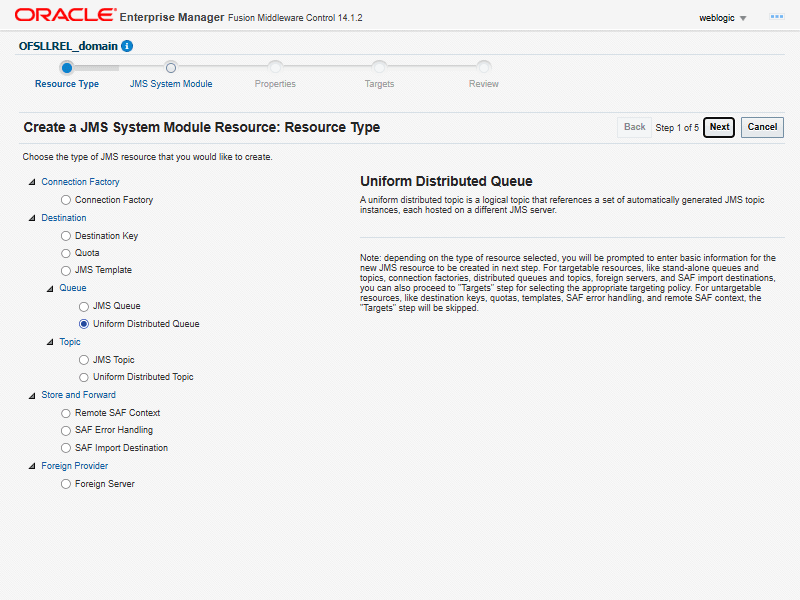Click the 'Step 1 of 5' text
Screen dimensions: 800x600
point(677,128)
